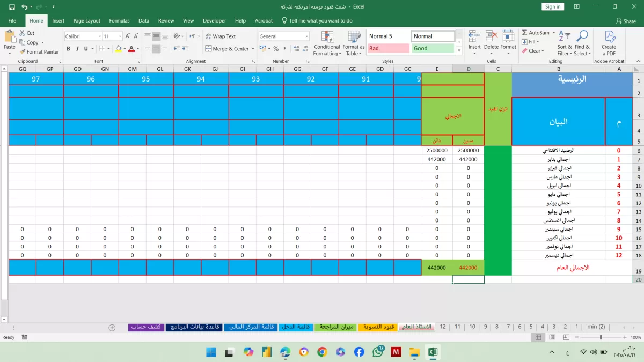
Task: Click the Create a PDF icon
Action: [x=610, y=37]
